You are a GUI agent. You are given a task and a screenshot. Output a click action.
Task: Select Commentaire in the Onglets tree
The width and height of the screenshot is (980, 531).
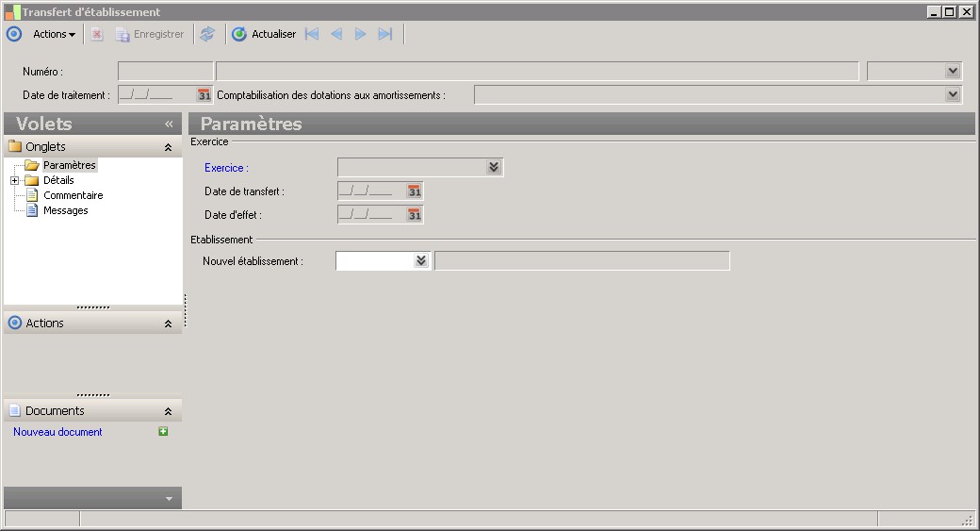coord(73,195)
